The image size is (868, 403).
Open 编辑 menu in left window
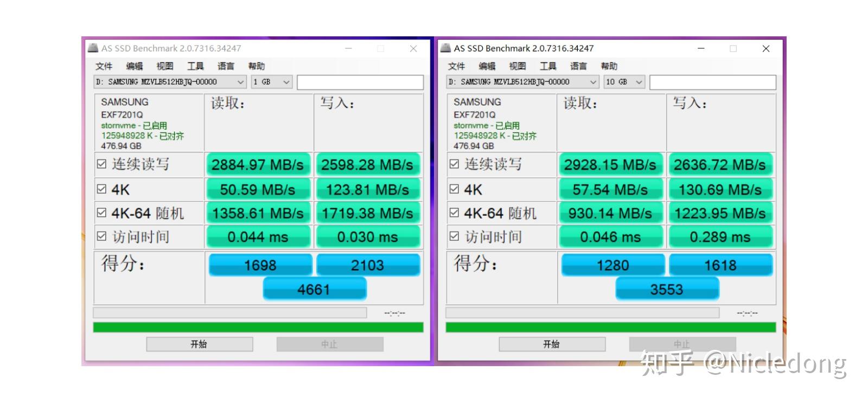[x=135, y=66]
